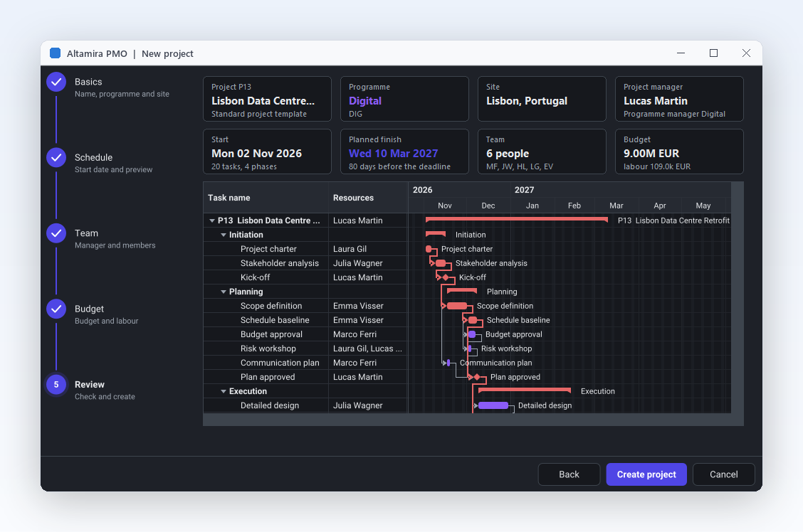Click the Plan approved milestone diamond

pyautogui.click(x=477, y=377)
